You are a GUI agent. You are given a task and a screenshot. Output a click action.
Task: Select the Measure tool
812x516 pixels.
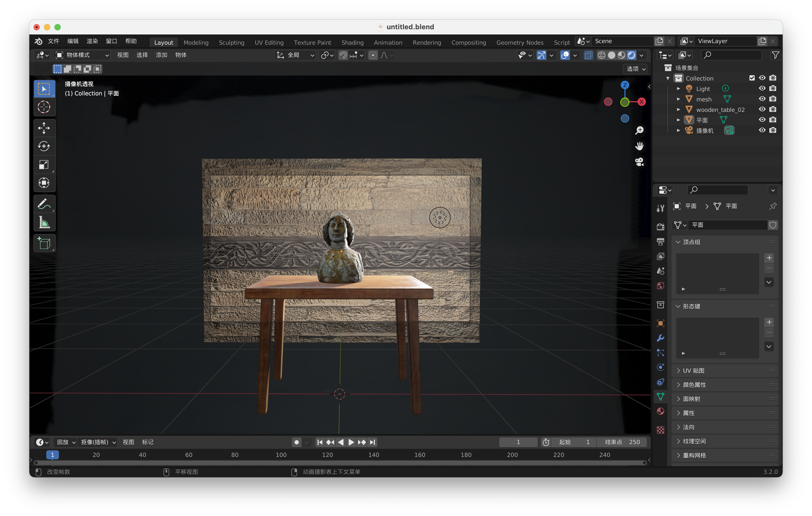tap(44, 222)
